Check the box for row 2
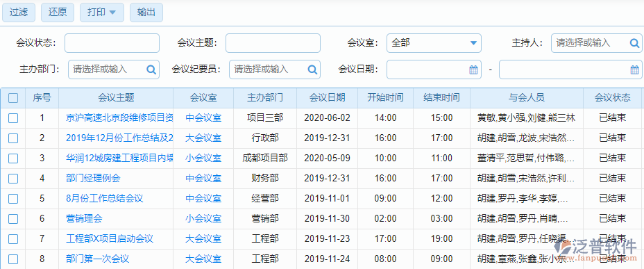This screenshot has width=644, height=269. click(x=13, y=138)
